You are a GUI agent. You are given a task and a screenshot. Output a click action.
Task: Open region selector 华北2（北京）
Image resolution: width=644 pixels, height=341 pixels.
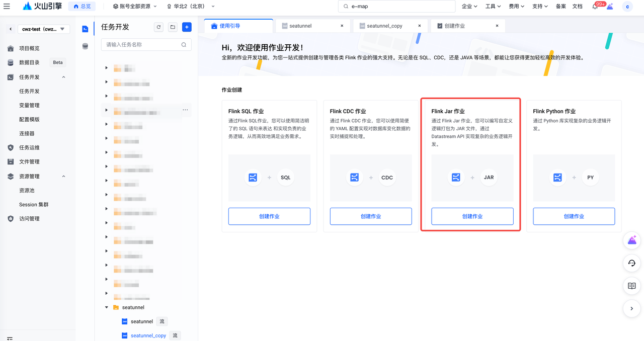[x=191, y=7]
